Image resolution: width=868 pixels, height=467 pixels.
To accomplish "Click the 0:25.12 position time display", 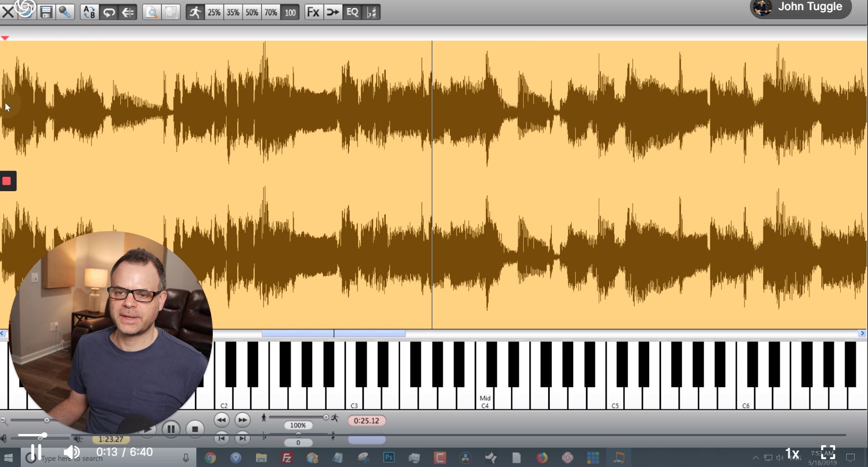I will 367,421.
